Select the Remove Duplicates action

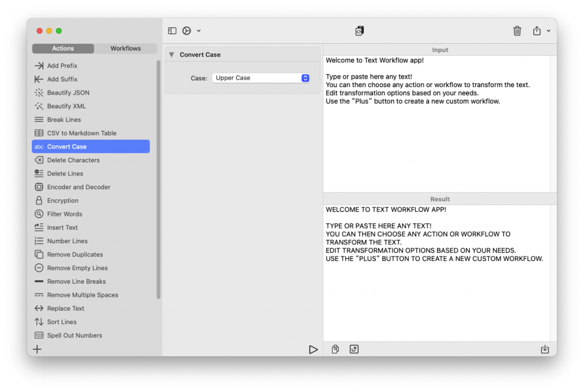(91, 254)
